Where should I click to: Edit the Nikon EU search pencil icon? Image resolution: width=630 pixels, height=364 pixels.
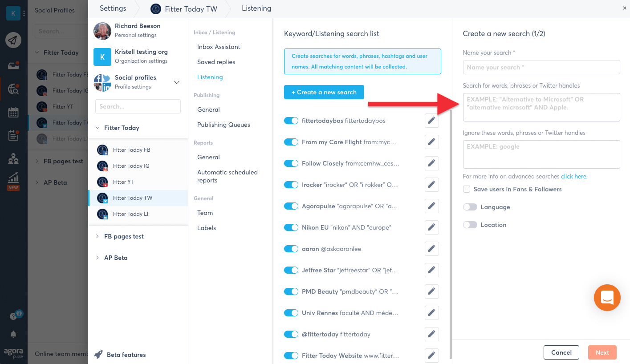pyautogui.click(x=431, y=227)
